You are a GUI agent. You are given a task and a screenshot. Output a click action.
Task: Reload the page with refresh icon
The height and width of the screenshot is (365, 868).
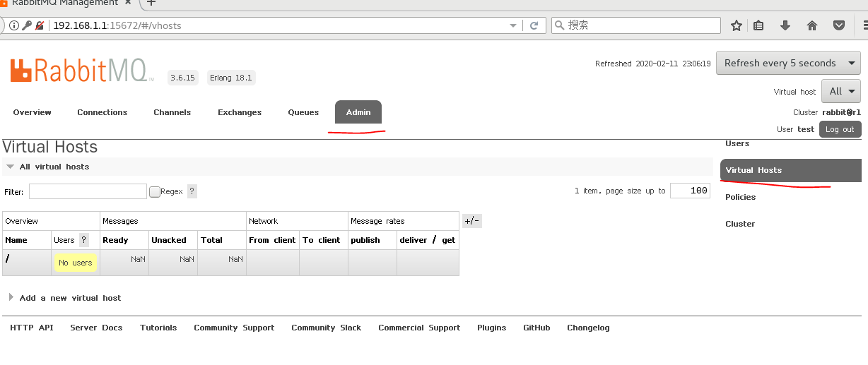[x=534, y=25]
